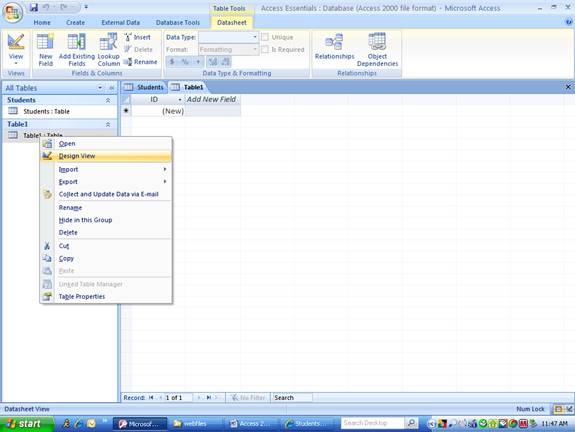Image resolution: width=575 pixels, height=432 pixels.
Task: Click Students : Table icon in navigation pane
Action: click(x=13, y=111)
